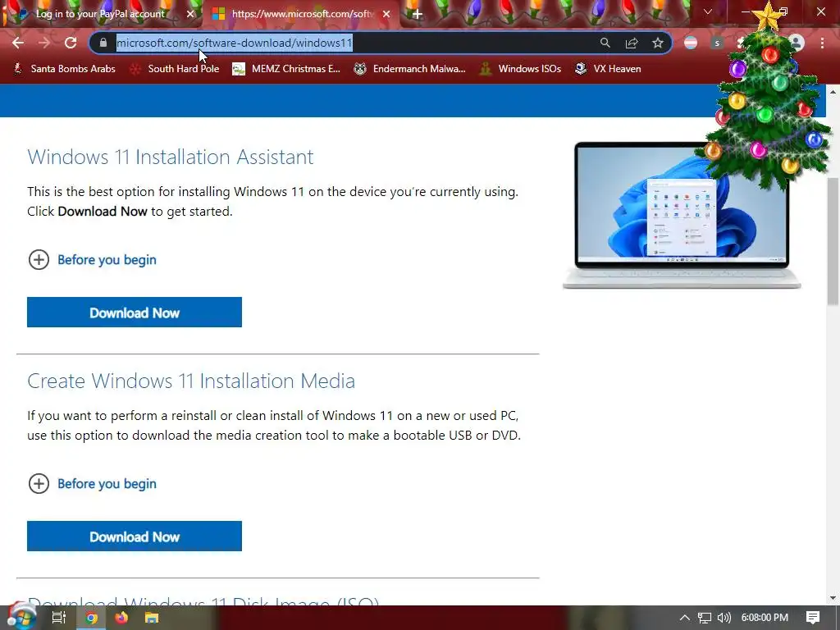Open the VX Heaven bookmark
The width and height of the screenshot is (840, 630).
(608, 69)
